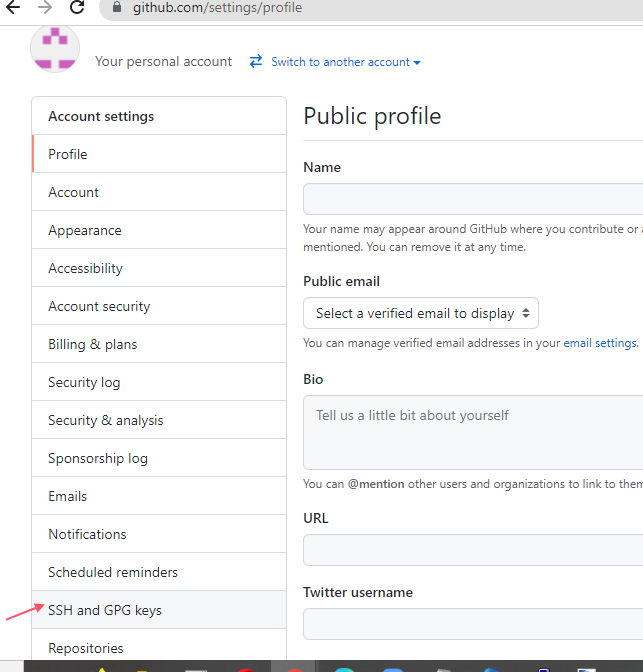View the Security log
This screenshot has height=672, width=643.
[159, 382]
